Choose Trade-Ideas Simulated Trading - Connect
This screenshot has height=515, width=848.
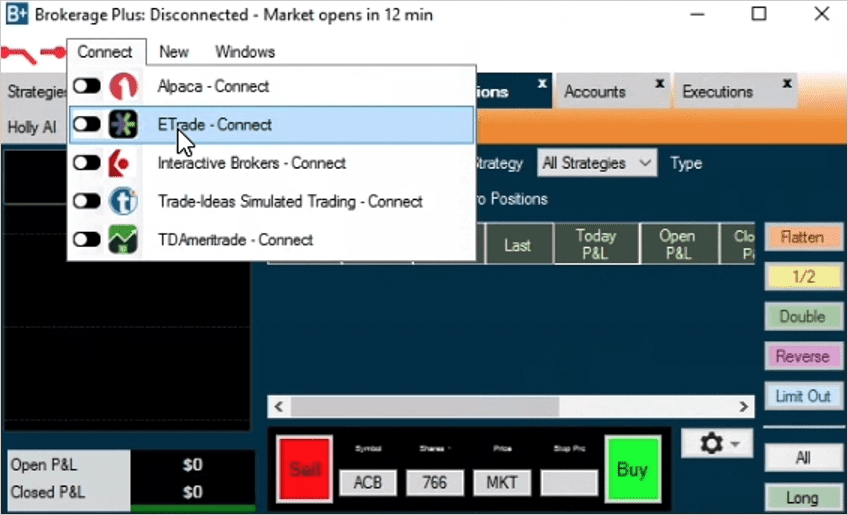[271, 202]
